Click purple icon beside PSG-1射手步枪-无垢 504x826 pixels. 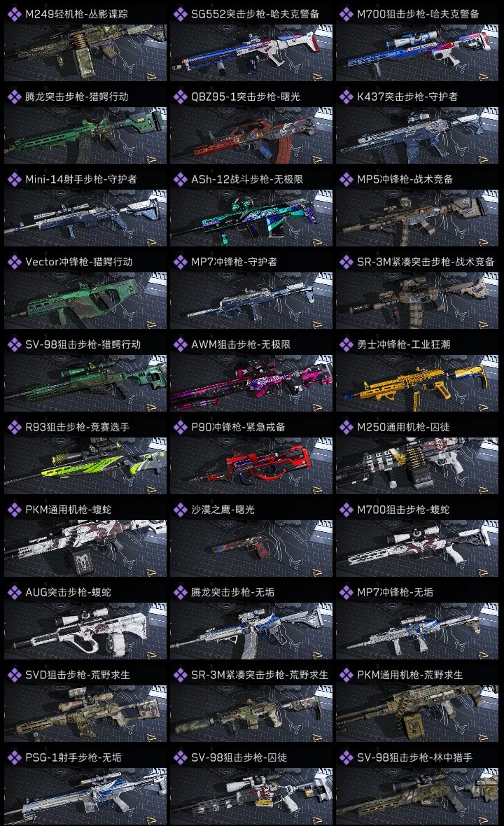click(15, 757)
